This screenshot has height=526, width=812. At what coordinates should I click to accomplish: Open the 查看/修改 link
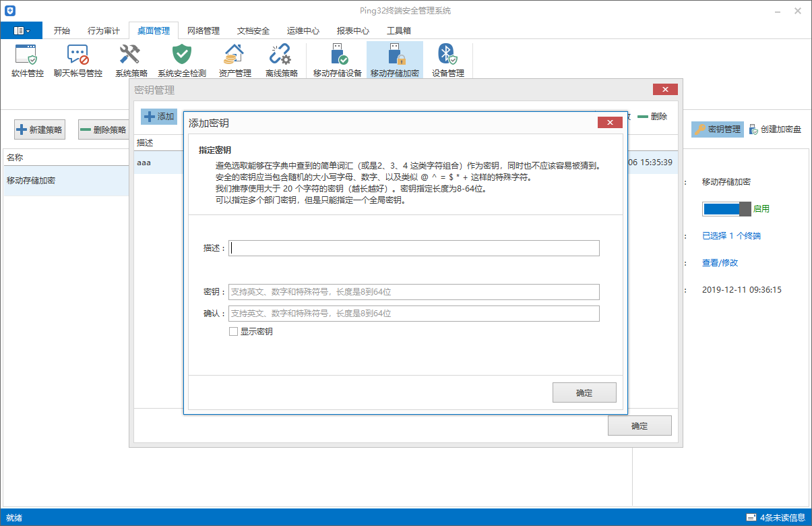(720, 263)
